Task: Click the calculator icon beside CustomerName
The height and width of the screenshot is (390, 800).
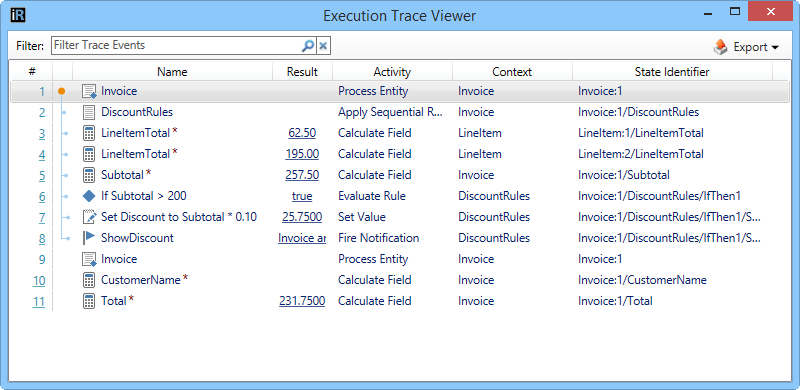Action: pos(89,280)
